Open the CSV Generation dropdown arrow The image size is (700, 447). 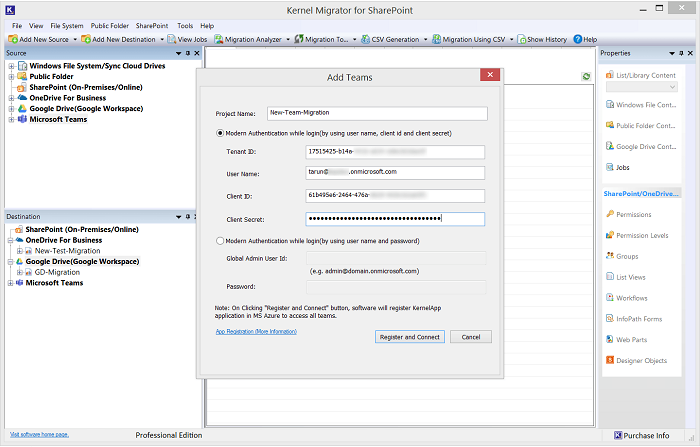tap(425, 39)
